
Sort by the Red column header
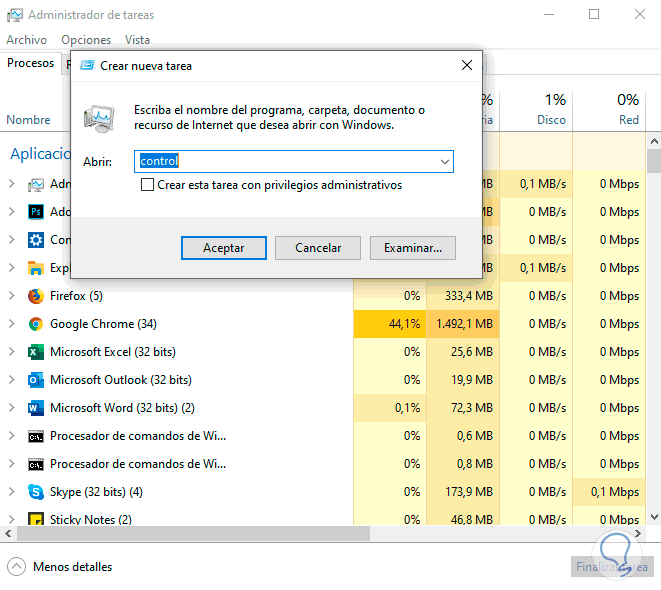click(629, 120)
